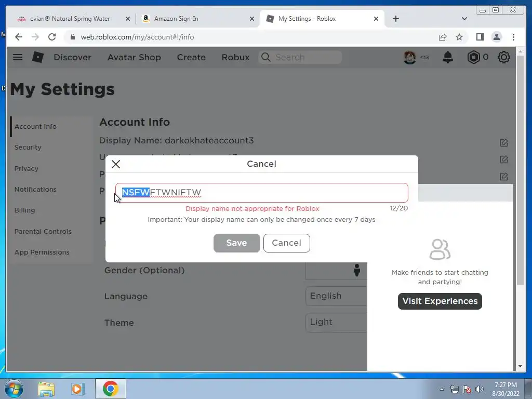Open a new browser tab
This screenshot has height=399, width=532.
(x=395, y=19)
